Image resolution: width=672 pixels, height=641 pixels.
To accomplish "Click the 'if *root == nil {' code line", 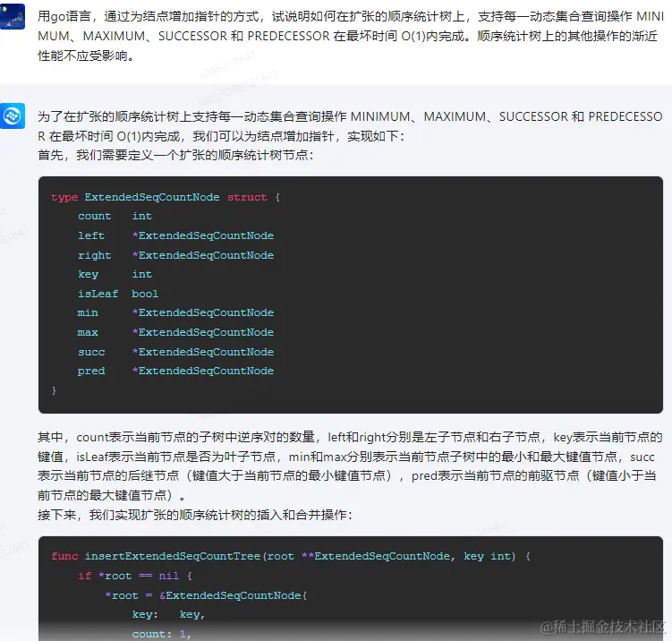I will pyautogui.click(x=135, y=576).
